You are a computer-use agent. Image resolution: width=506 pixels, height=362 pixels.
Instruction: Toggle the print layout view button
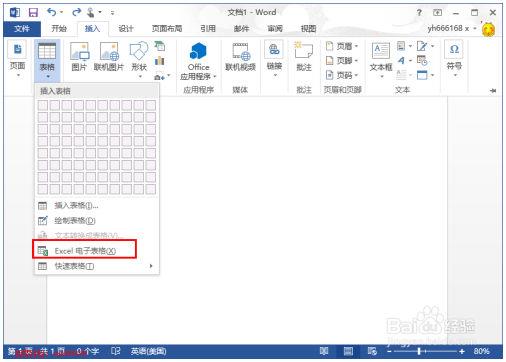point(348,351)
